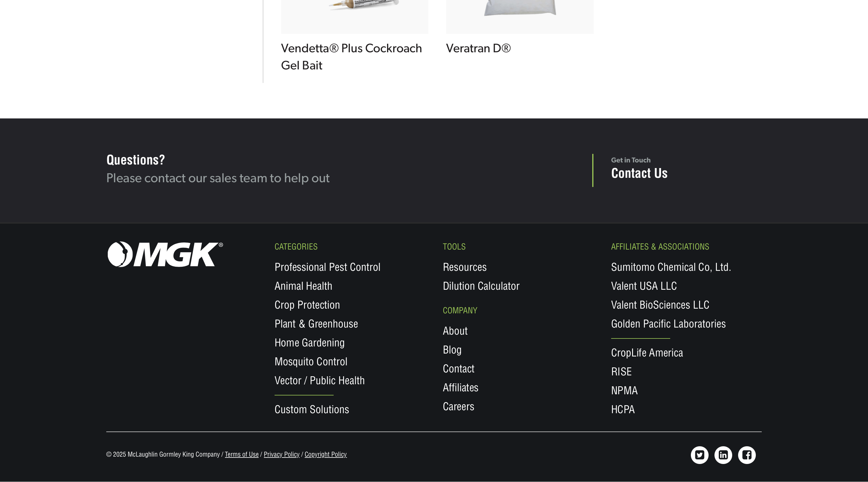Open Veratran D product title
Screen dimensions: 868x482
(x=479, y=48)
